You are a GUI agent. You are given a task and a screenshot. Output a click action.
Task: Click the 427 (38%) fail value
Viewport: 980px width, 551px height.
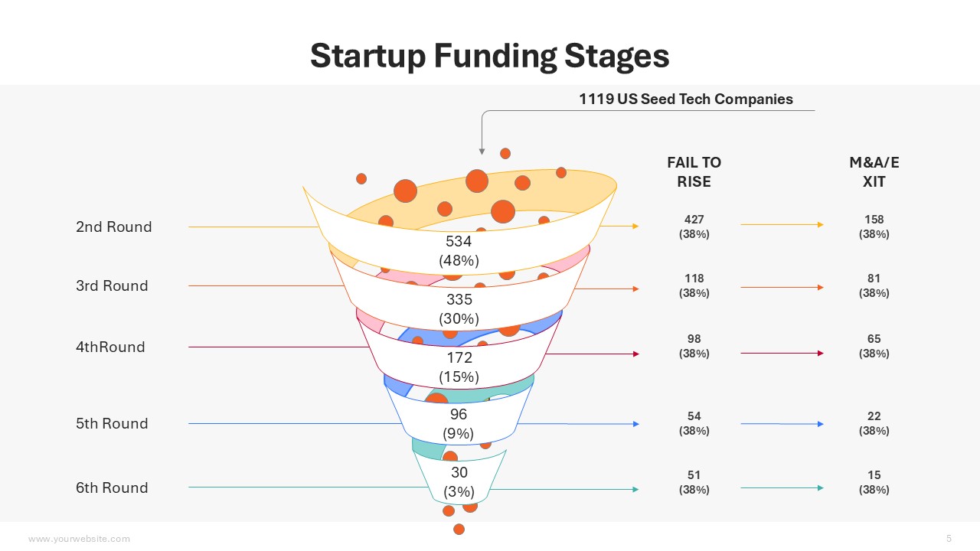[x=694, y=227]
